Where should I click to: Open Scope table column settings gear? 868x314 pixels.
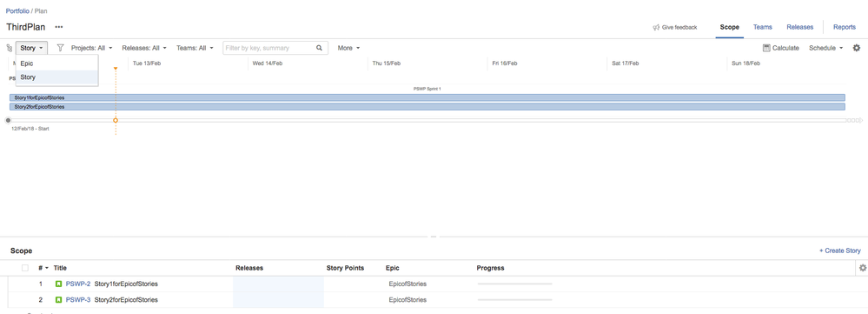[863, 268]
